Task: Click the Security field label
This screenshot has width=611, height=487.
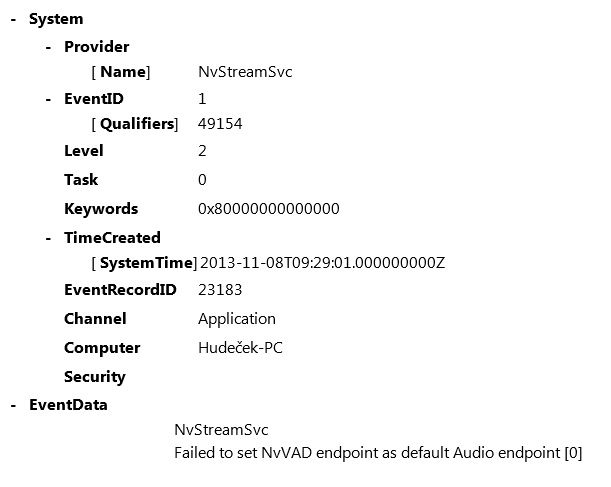Action: tap(95, 377)
